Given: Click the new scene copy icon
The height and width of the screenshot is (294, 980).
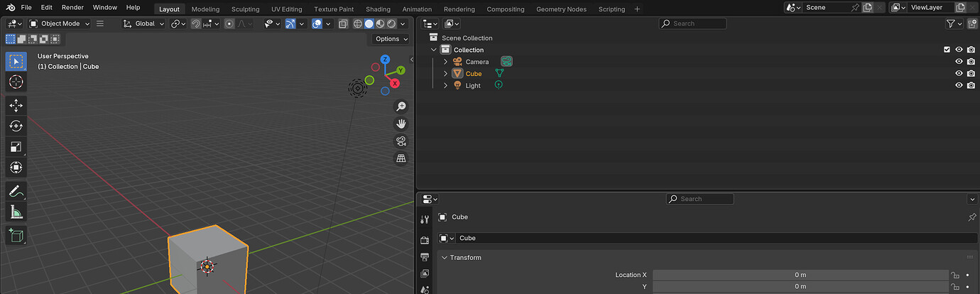Looking at the screenshot, I should click(867, 7).
